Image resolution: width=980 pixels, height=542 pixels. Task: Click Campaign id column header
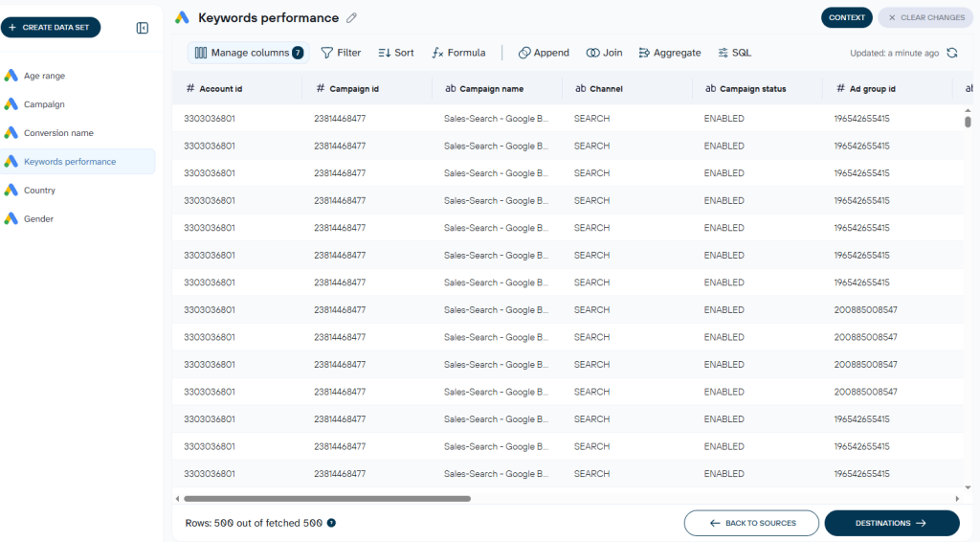367,89
